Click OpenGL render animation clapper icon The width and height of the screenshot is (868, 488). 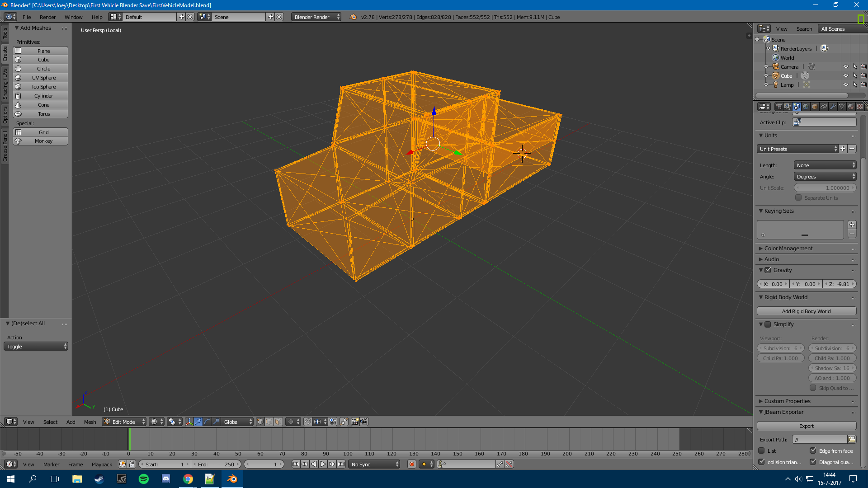point(364,422)
